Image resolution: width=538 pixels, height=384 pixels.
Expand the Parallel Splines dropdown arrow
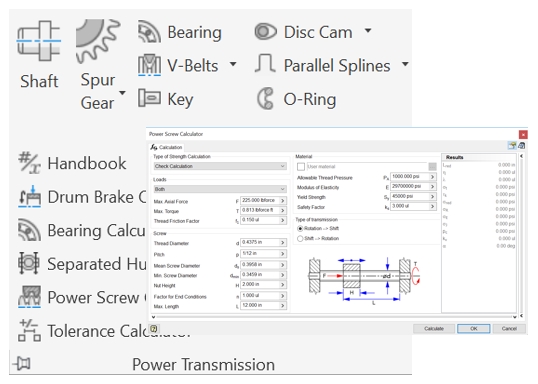(x=405, y=64)
